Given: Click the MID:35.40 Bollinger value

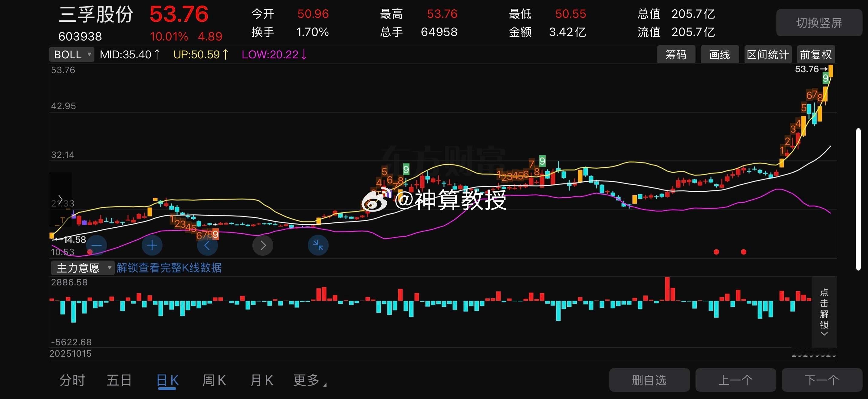Looking at the screenshot, I should 130,54.
